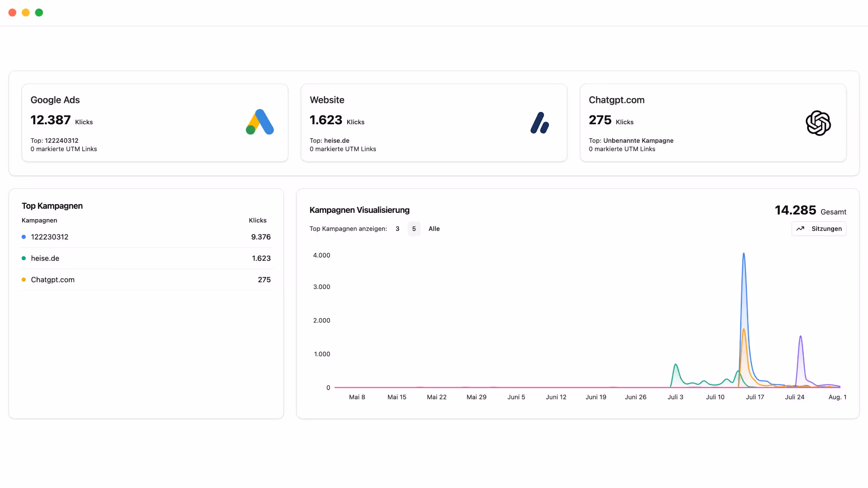Open the Sitzungen metric dropdown
The height and width of the screenshot is (488, 868).
pyautogui.click(x=819, y=229)
